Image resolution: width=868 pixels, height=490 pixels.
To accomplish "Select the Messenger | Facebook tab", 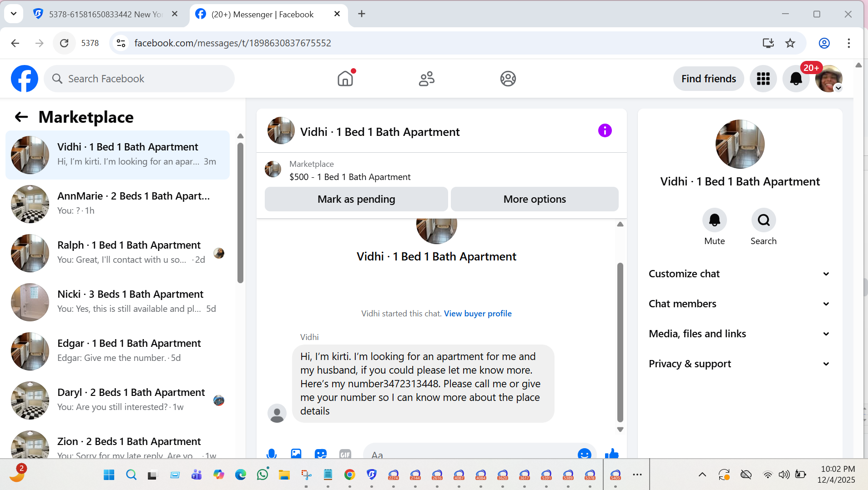I will coord(268,14).
